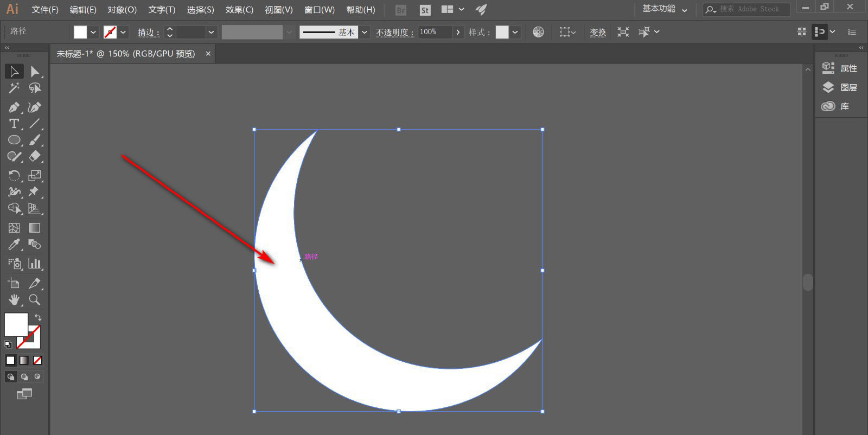Select the Direct Selection tool

pyautogui.click(x=34, y=72)
